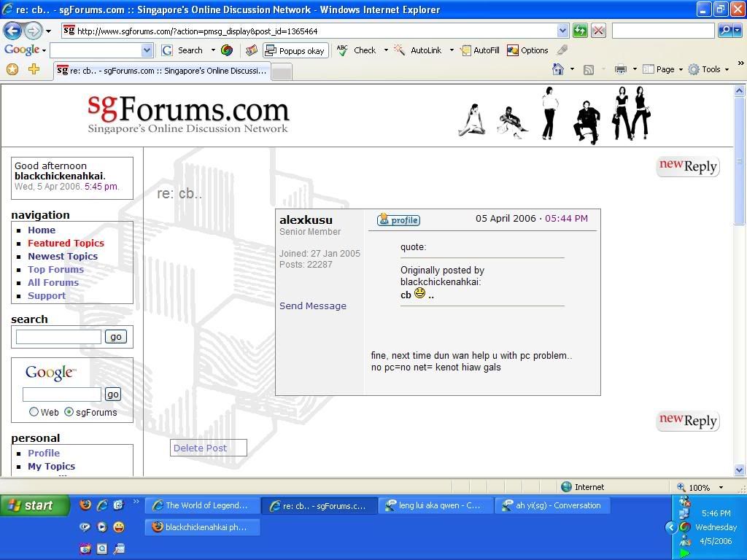Screen dimensions: 747x560
Task: Open Featured Topics in navigation menu
Action: (66, 243)
